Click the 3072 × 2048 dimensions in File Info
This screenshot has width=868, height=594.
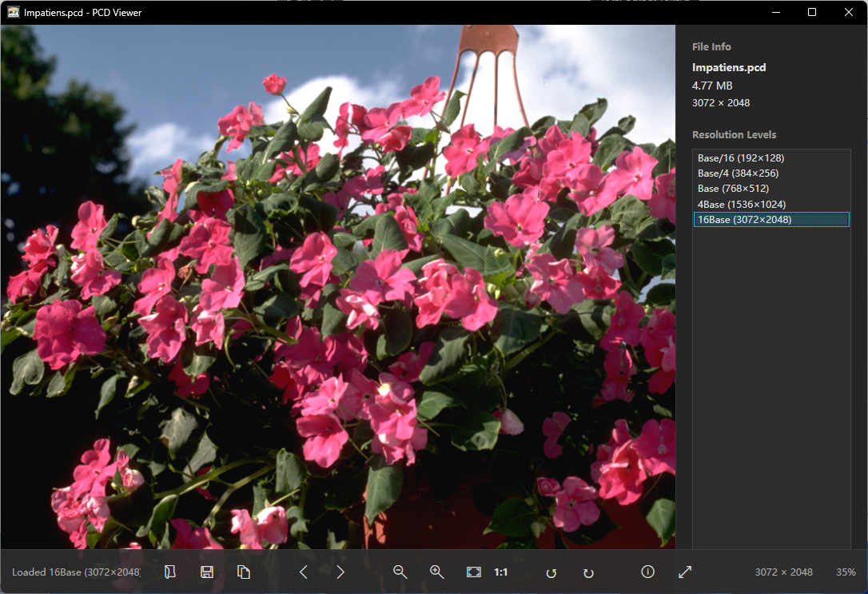721,103
